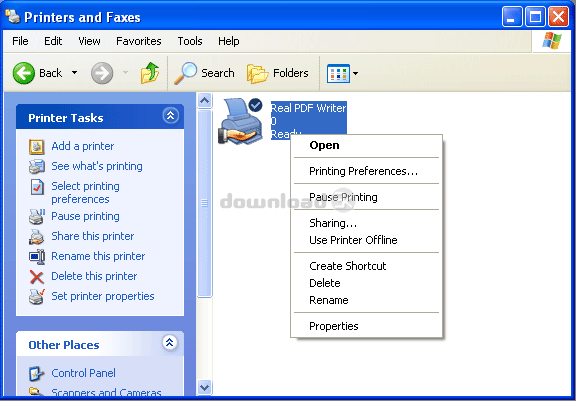Image resolution: width=576 pixels, height=401 pixels.
Task: Click the Set printer properties icon
Action: pos(37,296)
